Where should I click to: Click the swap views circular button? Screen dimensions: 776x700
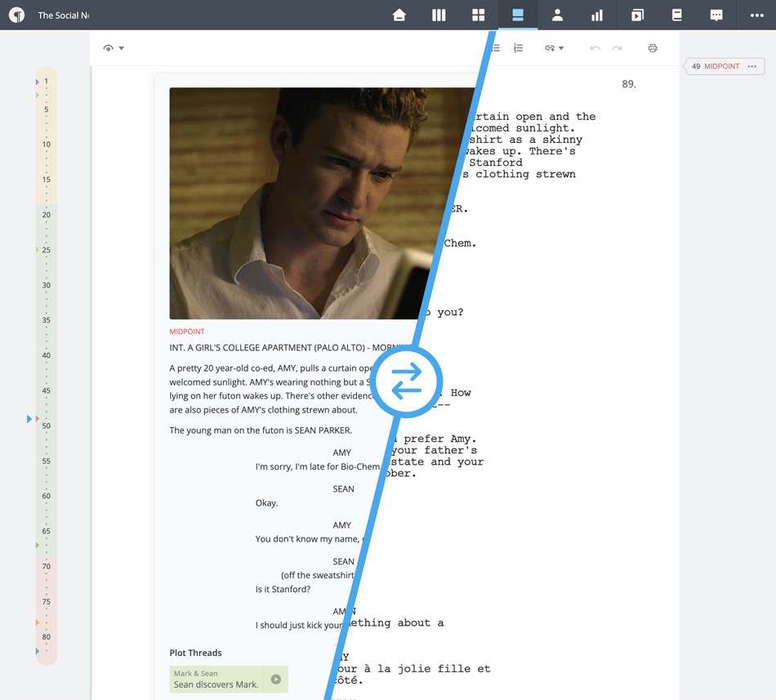coord(406,381)
